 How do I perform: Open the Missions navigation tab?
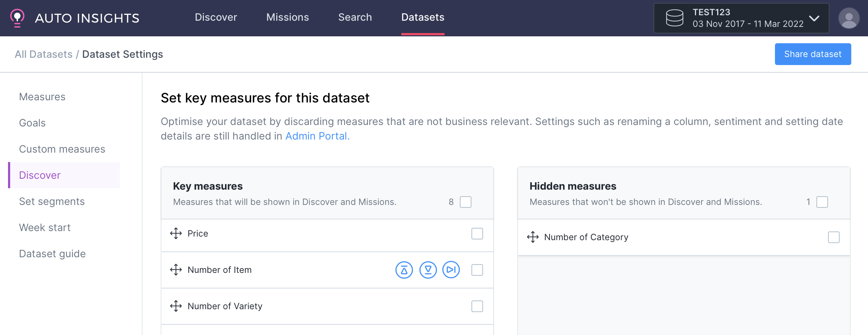pos(288,17)
